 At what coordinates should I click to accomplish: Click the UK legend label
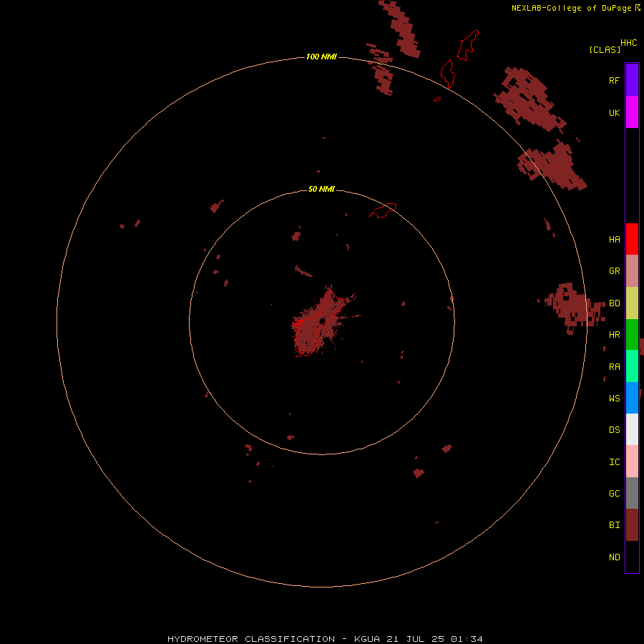click(x=614, y=112)
